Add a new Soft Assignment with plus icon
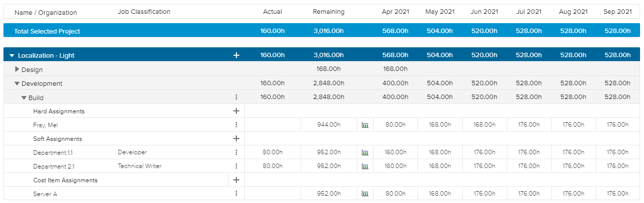Screen dimensions: 644x203 click(x=236, y=139)
